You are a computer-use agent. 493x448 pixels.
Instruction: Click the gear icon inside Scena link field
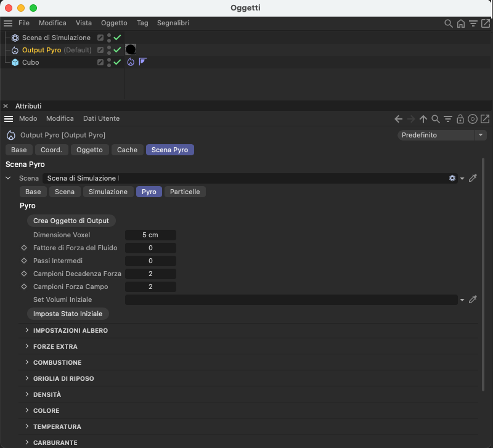pyautogui.click(x=452, y=178)
